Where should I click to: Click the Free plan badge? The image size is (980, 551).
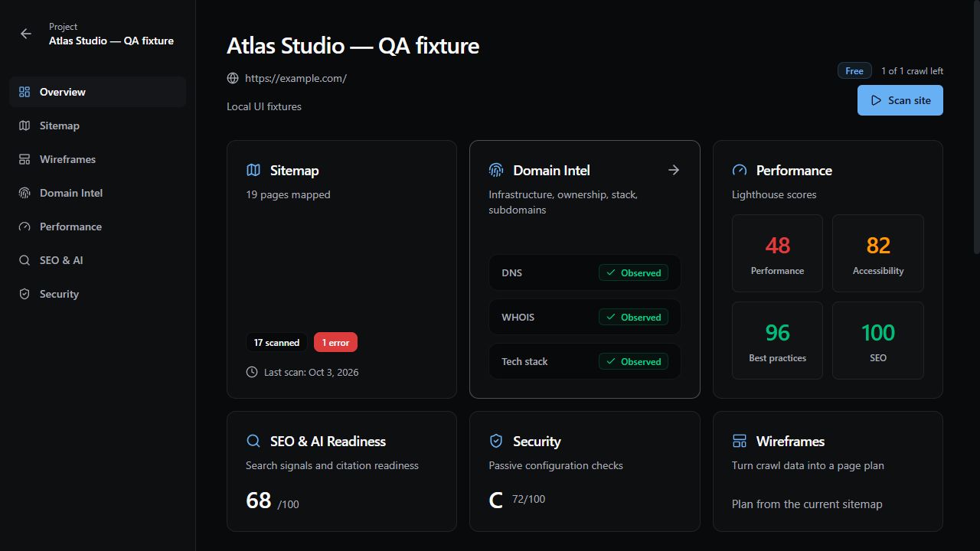pyautogui.click(x=854, y=70)
